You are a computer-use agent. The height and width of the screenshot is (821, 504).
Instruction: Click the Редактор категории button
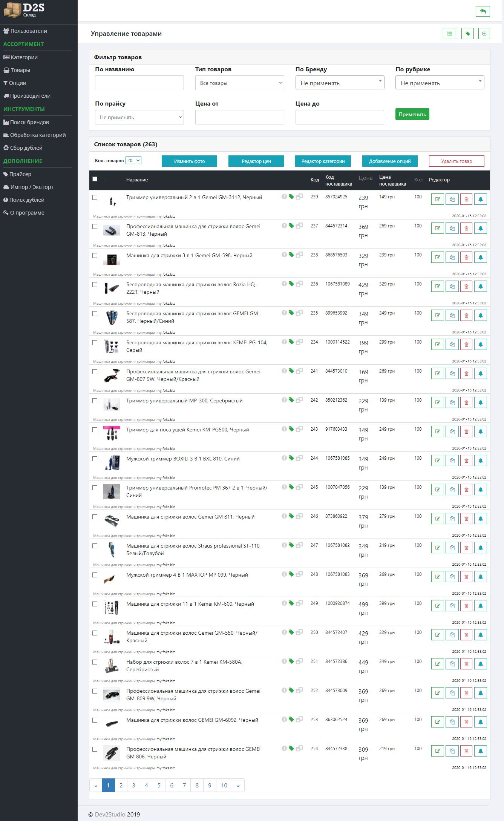323,161
